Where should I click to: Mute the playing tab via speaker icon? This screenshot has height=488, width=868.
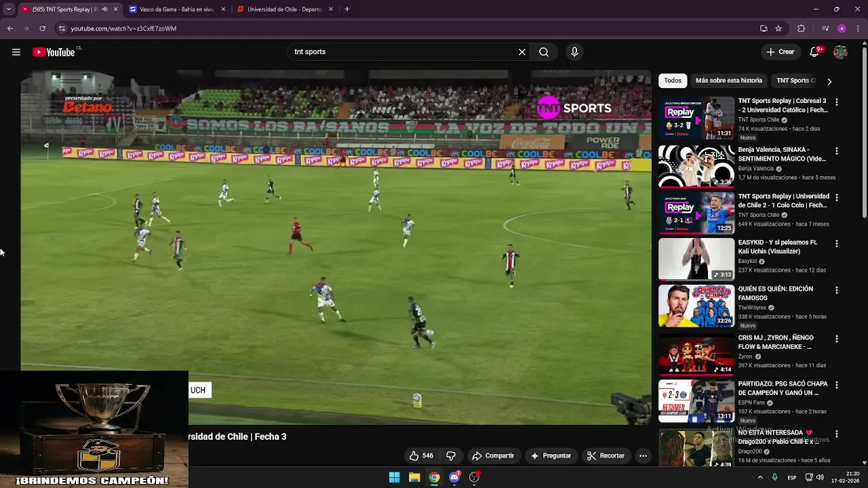[104, 9]
